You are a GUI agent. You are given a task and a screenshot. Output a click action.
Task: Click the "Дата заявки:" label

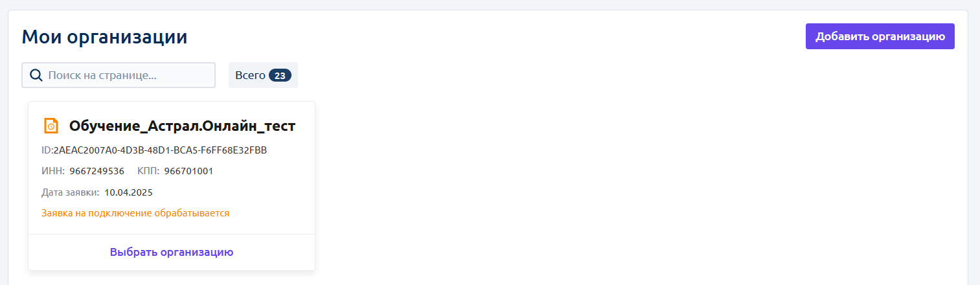[71, 192]
